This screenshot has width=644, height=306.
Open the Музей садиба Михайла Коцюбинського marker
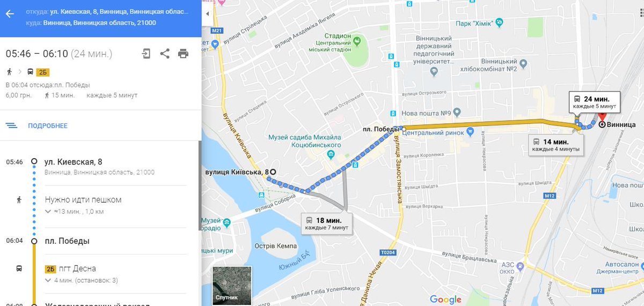pyautogui.click(x=331, y=155)
